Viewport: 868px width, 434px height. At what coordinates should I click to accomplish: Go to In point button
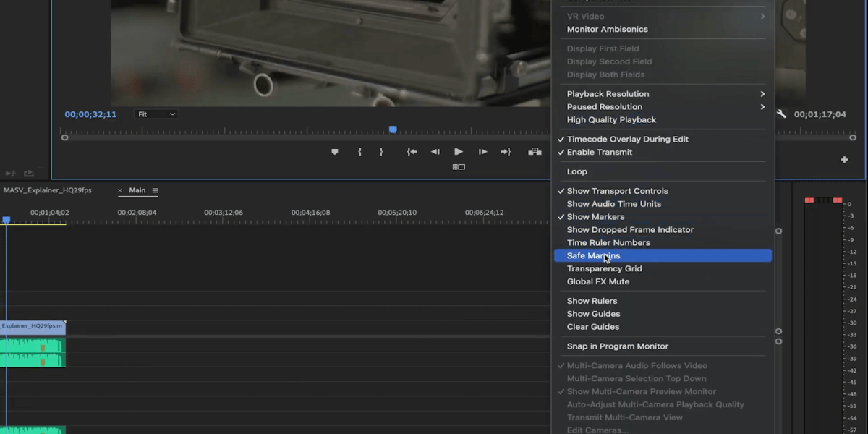point(412,152)
